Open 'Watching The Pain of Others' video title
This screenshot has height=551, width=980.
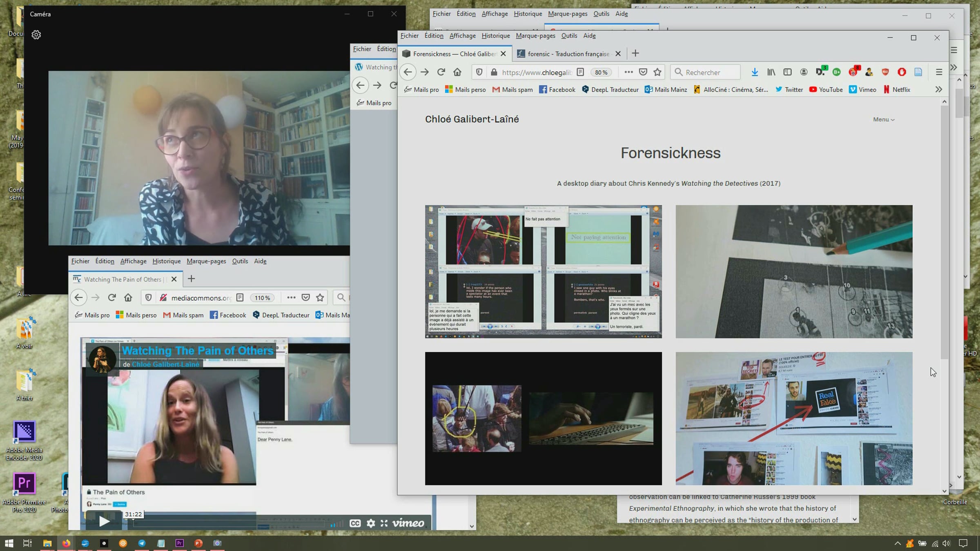tap(198, 351)
